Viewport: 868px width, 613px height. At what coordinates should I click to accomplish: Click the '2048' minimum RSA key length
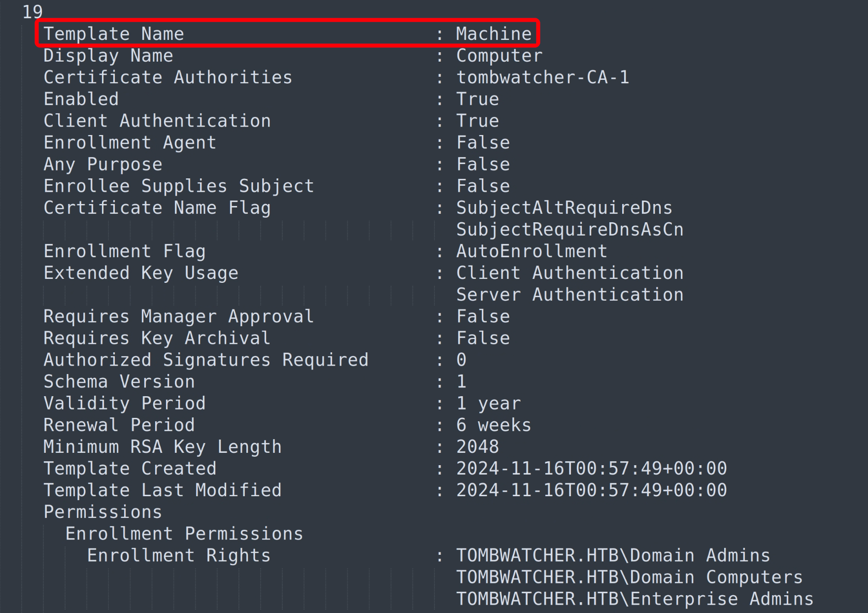(477, 447)
